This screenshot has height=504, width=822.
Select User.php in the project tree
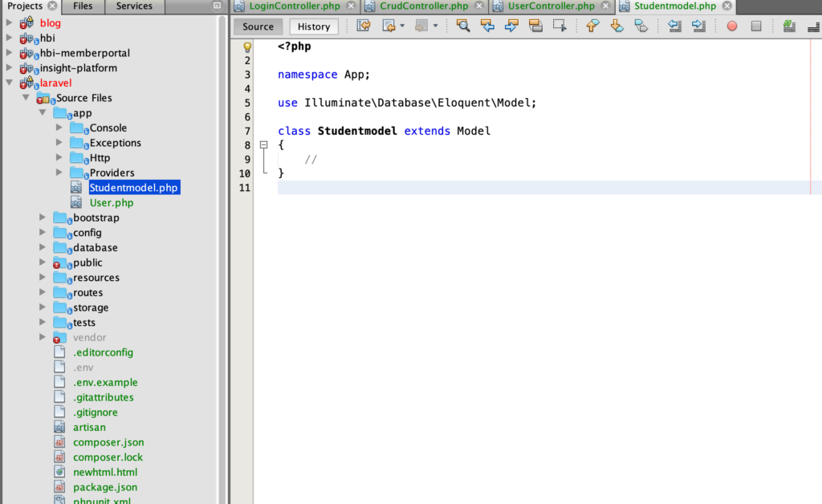coord(112,202)
